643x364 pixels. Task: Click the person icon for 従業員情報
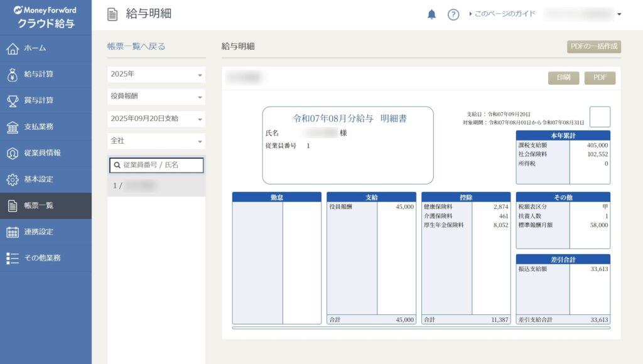point(13,153)
